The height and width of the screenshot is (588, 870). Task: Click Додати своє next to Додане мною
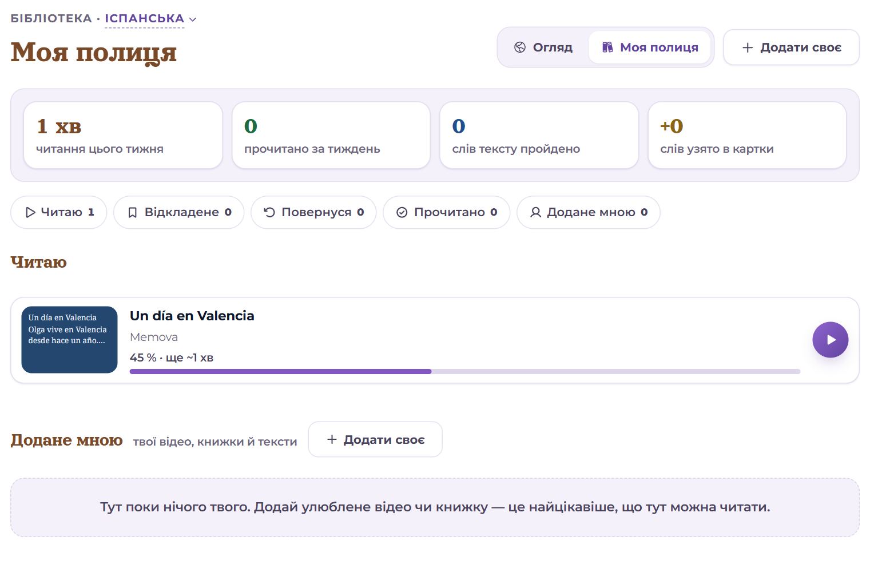tap(375, 439)
